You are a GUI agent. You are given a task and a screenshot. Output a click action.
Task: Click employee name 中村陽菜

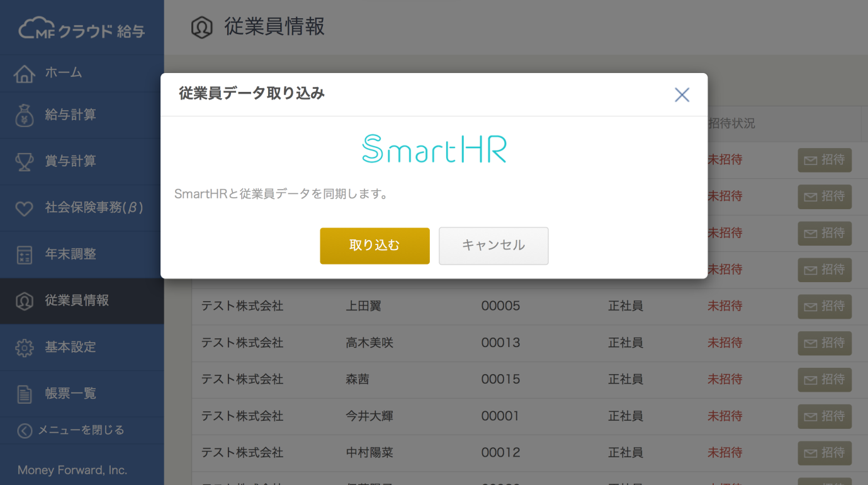pos(369,453)
